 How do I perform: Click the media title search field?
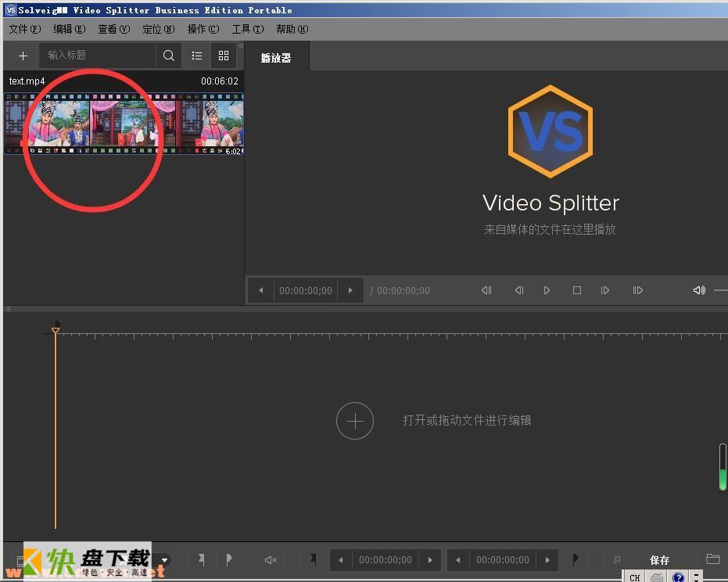tap(98, 56)
